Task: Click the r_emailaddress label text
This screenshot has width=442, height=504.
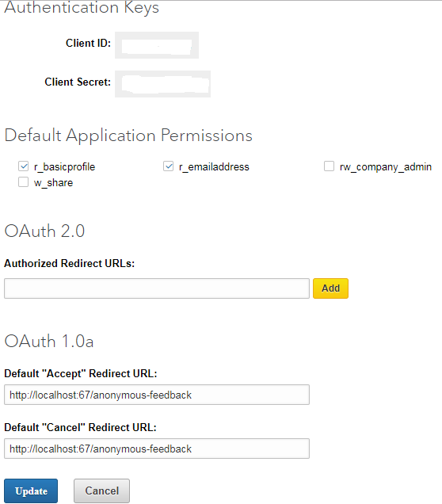Action: tap(214, 167)
